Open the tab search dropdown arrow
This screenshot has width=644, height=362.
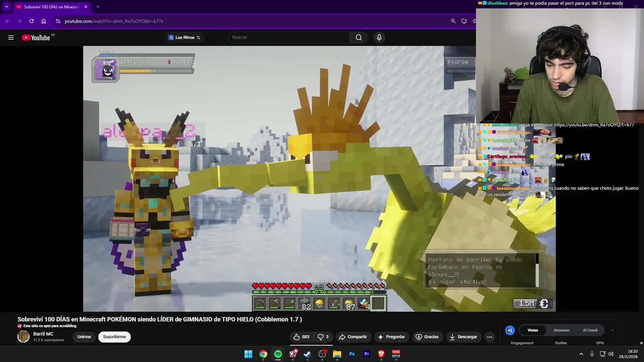(7, 7)
